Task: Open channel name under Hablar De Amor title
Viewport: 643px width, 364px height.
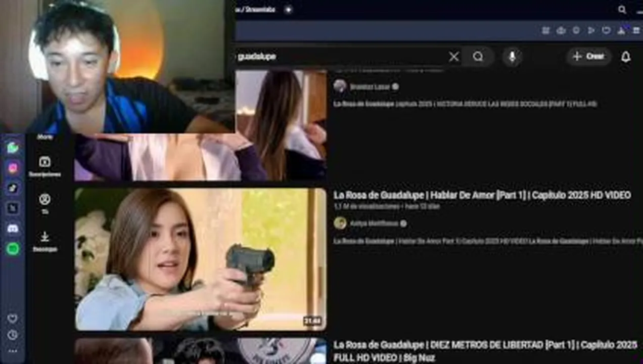Action: [x=374, y=223]
